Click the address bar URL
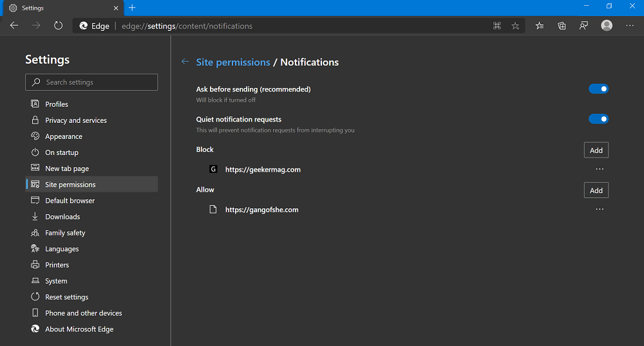This screenshot has height=346, width=644. pyautogui.click(x=187, y=26)
